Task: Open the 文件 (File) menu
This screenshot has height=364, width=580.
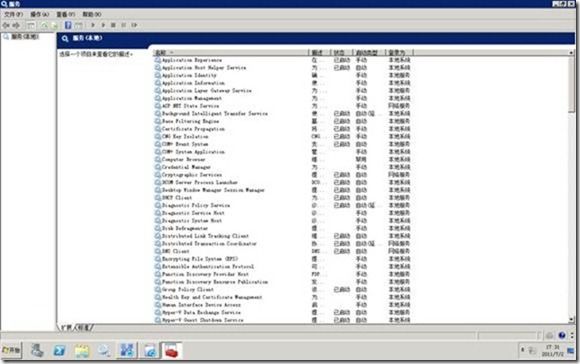Action: (x=14, y=14)
